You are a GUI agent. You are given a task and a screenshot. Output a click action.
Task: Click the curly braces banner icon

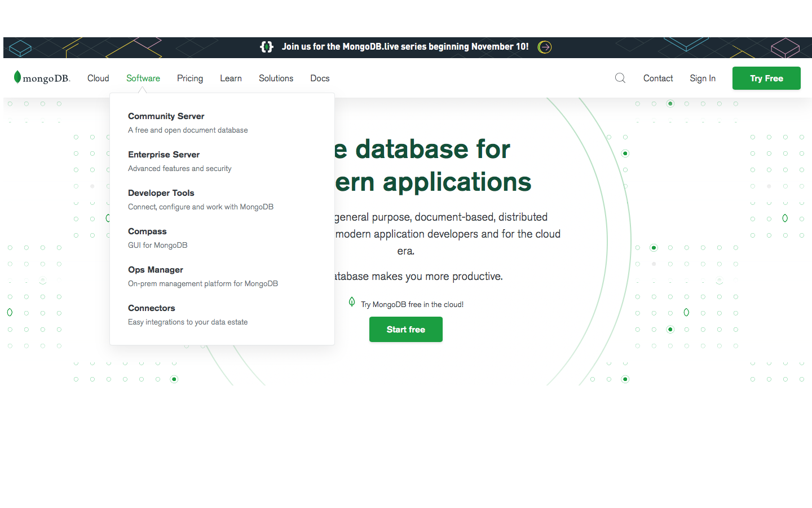pyautogui.click(x=267, y=47)
